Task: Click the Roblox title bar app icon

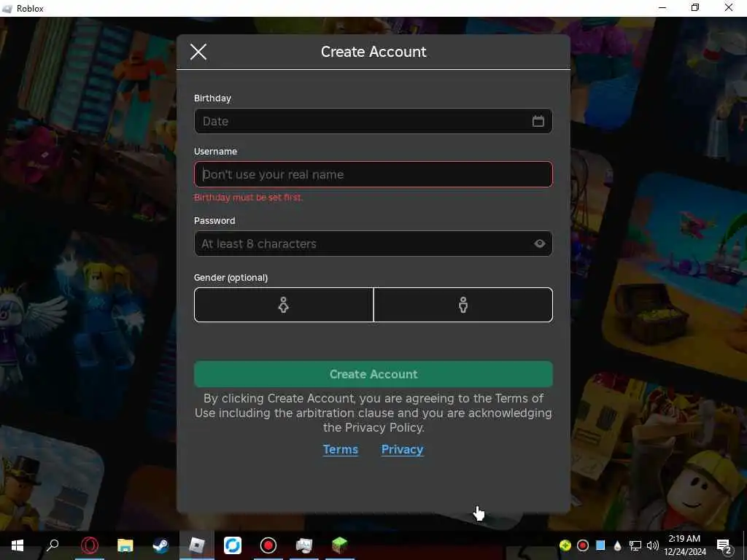Action: 7,9
